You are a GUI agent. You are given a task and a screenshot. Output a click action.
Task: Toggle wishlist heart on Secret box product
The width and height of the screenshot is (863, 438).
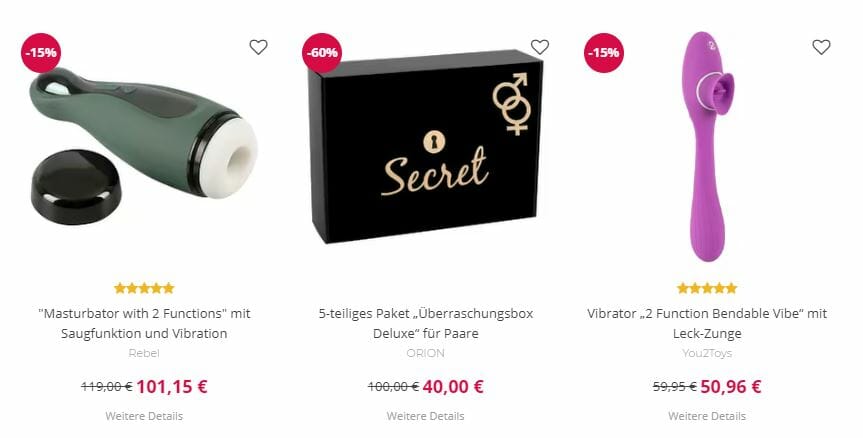click(x=540, y=47)
